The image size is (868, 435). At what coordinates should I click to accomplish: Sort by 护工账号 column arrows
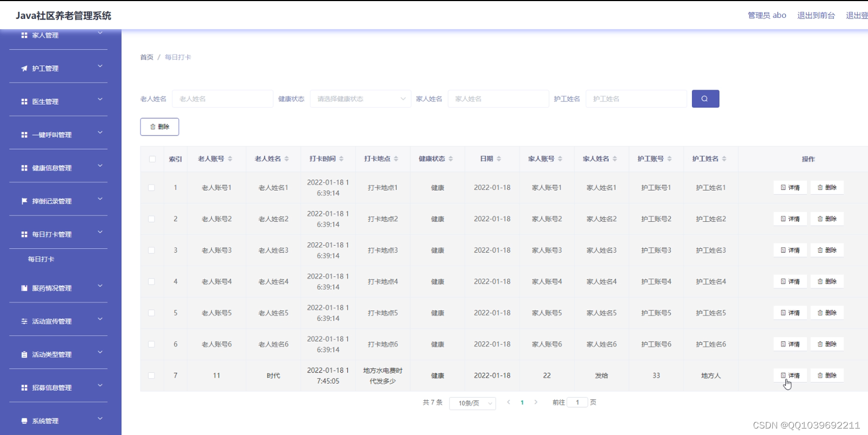tap(670, 159)
